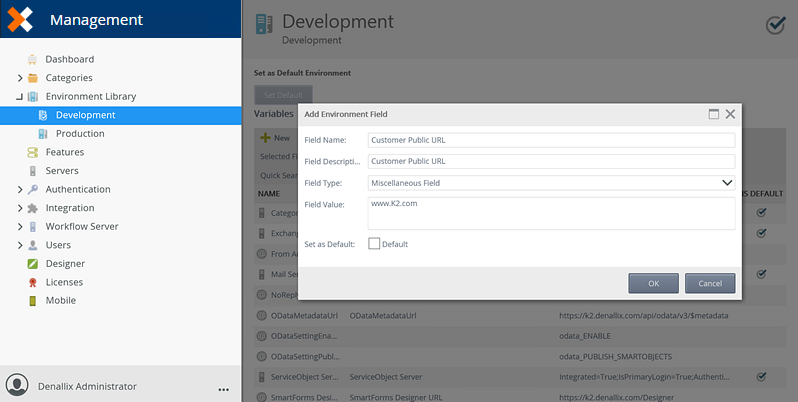Click the Field Name input box
This screenshot has height=402, width=798.
[x=551, y=140]
